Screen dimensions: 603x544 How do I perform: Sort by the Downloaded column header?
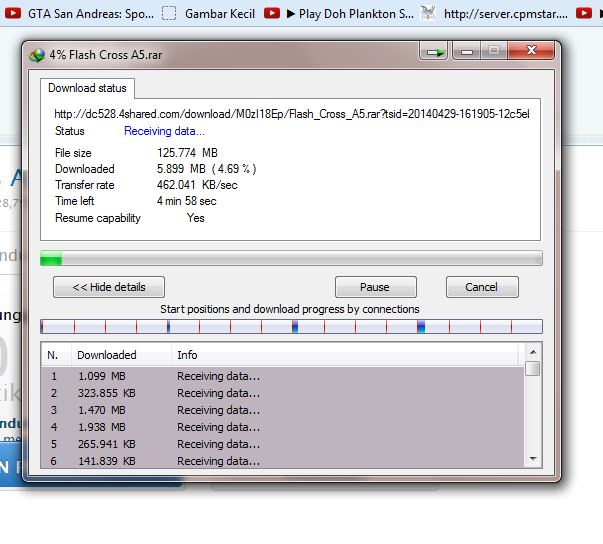121,355
